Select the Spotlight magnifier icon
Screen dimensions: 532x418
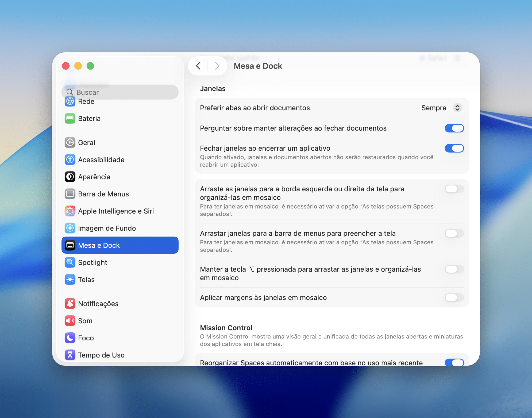pos(70,263)
